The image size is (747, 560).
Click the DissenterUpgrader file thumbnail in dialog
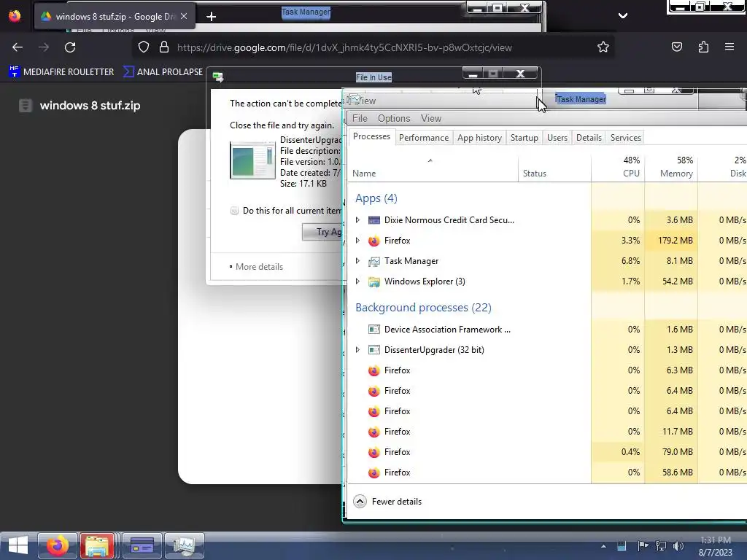pos(252,160)
